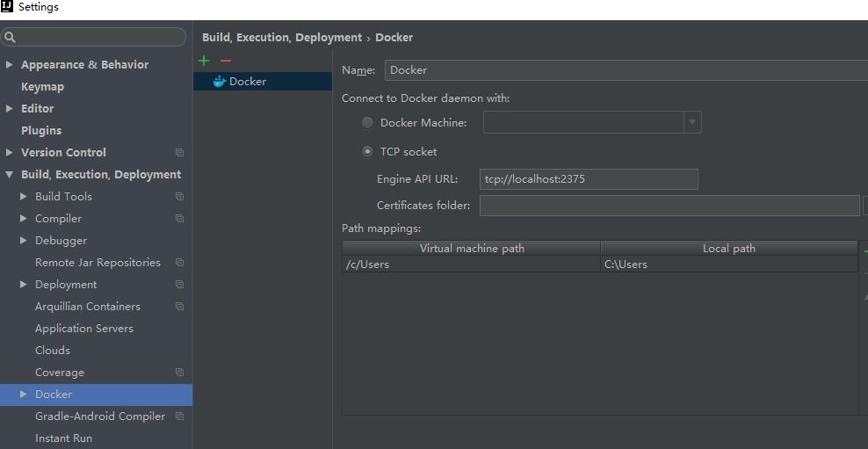Select the TCP socket radio button
Image resolution: width=868 pixels, height=449 pixels.
367,152
